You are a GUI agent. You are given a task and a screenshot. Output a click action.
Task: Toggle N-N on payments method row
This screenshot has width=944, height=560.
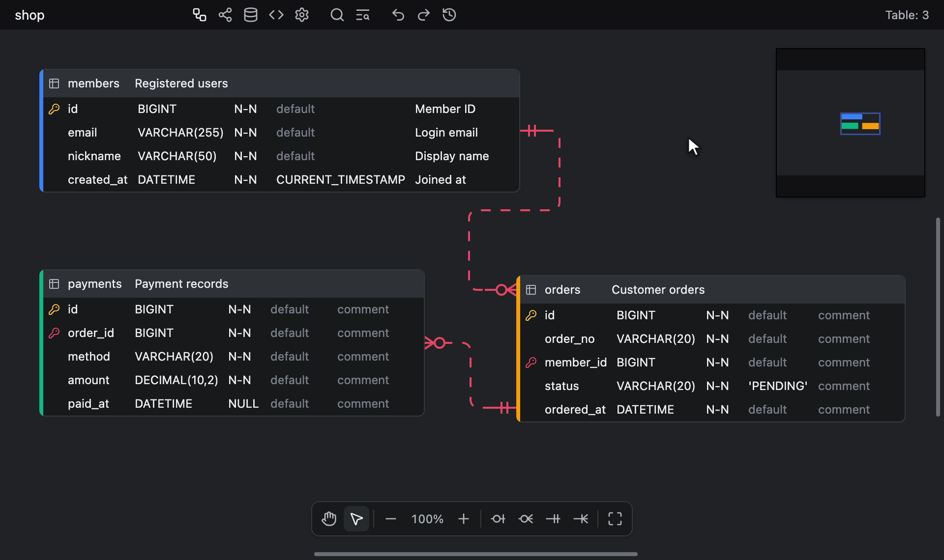pyautogui.click(x=239, y=357)
